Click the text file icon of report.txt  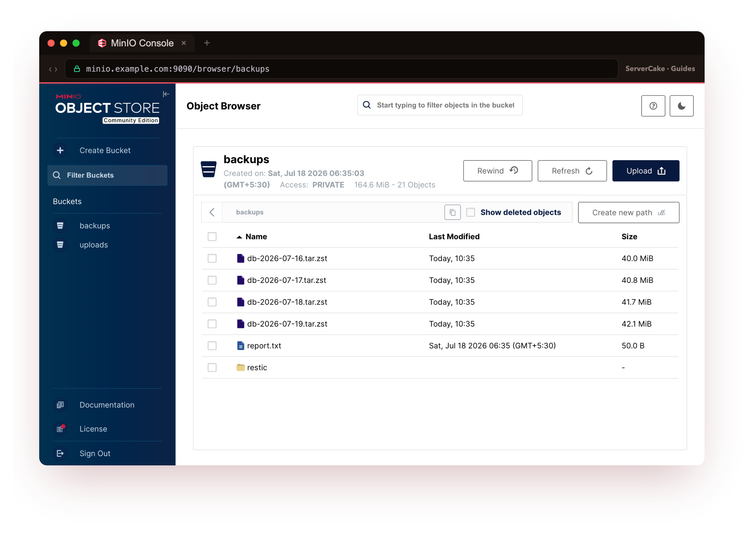(241, 346)
